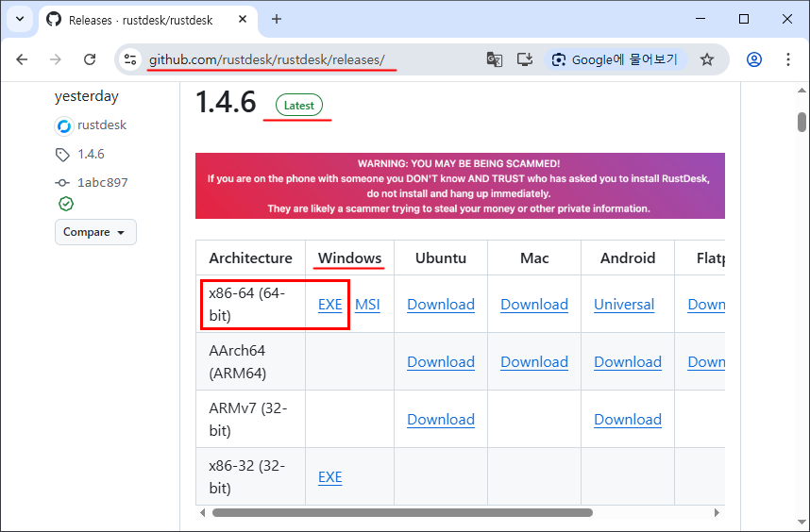This screenshot has width=810, height=532.
Task: Click the install app icon in address bar
Action: pos(525,59)
